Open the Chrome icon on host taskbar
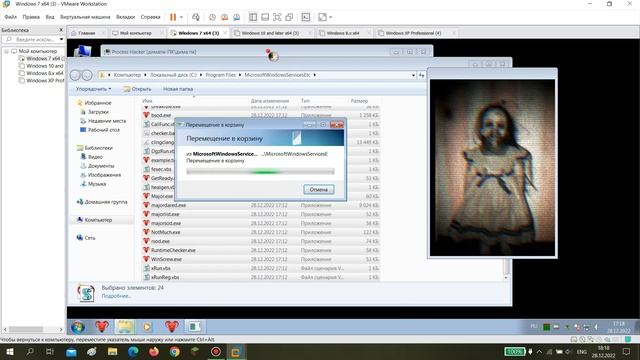This screenshot has width=640, height=360. [x=175, y=351]
